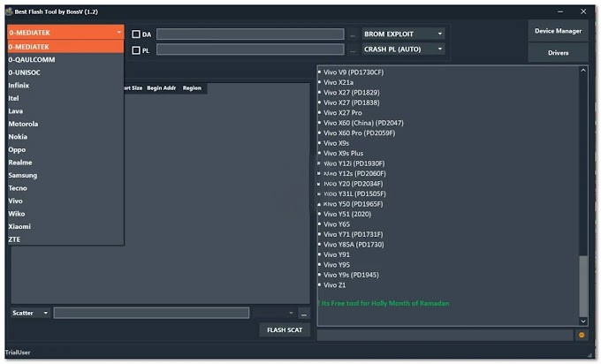This screenshot has height=364, width=601.
Task: Choose Tecno from the brand list
Action: point(65,188)
